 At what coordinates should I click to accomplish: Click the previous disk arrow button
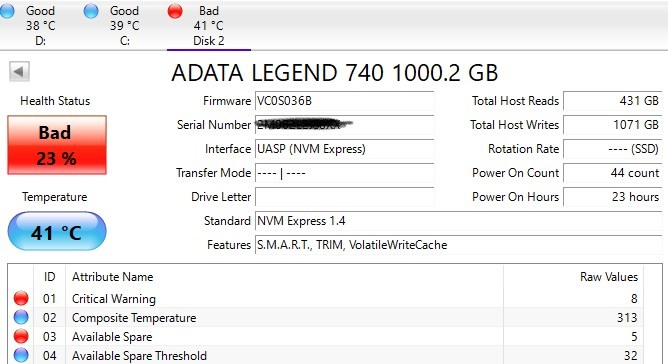tap(19, 71)
